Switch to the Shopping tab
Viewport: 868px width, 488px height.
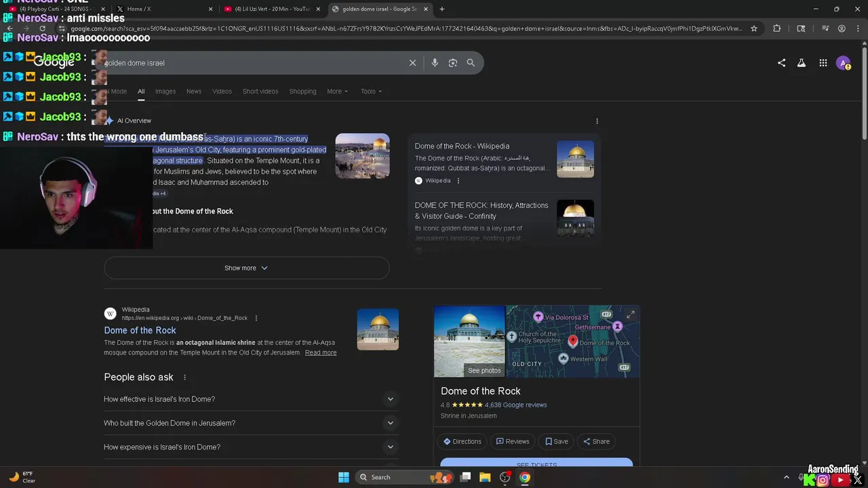click(x=302, y=91)
